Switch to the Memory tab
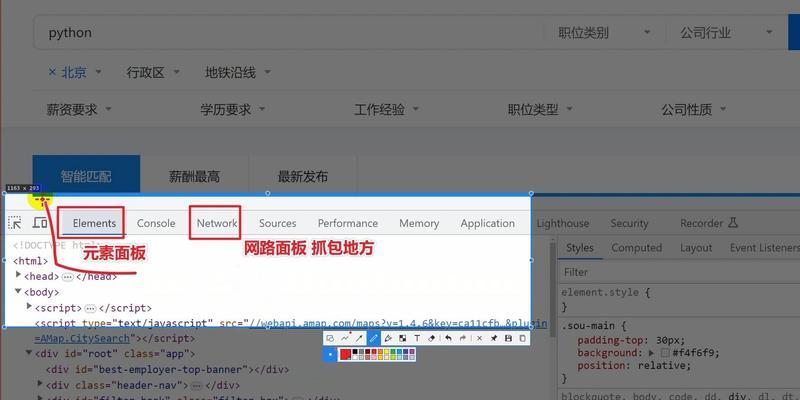 (x=419, y=223)
